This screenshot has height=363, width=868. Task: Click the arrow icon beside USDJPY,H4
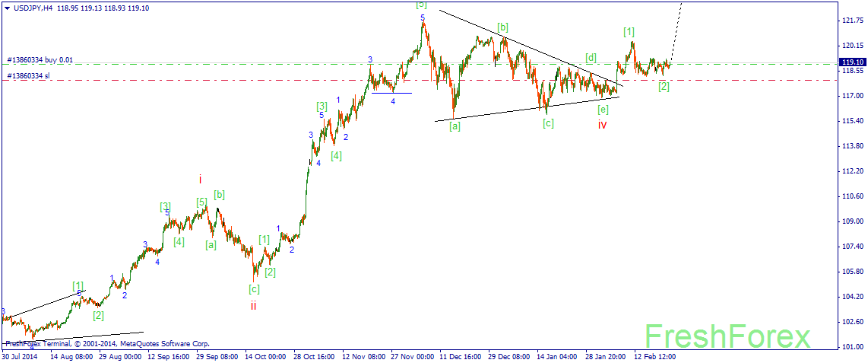[x=7, y=8]
